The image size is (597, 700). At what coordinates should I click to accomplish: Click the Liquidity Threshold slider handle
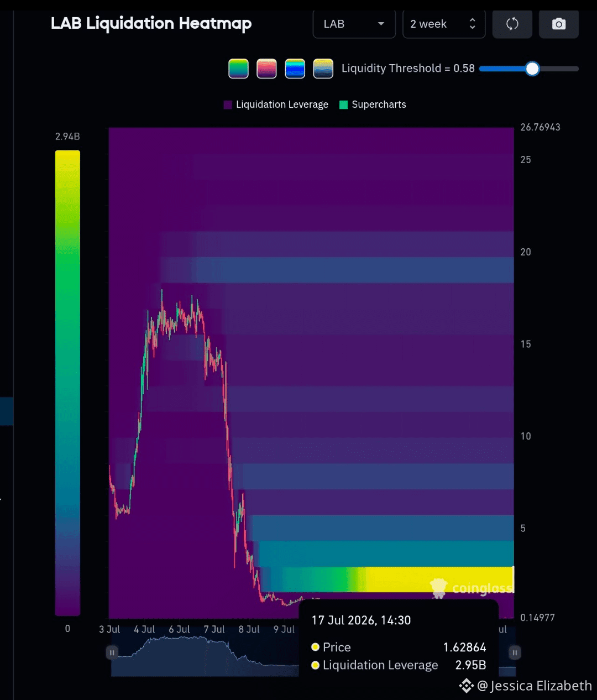click(532, 69)
